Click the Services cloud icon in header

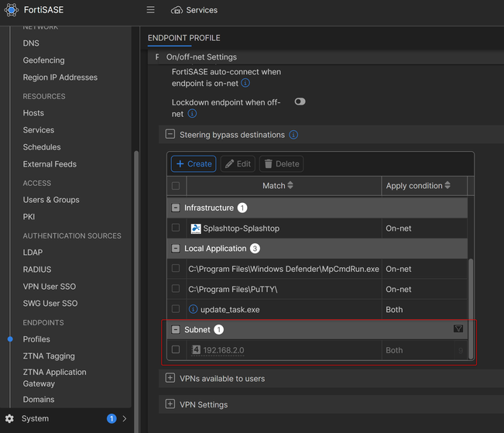pos(177,10)
